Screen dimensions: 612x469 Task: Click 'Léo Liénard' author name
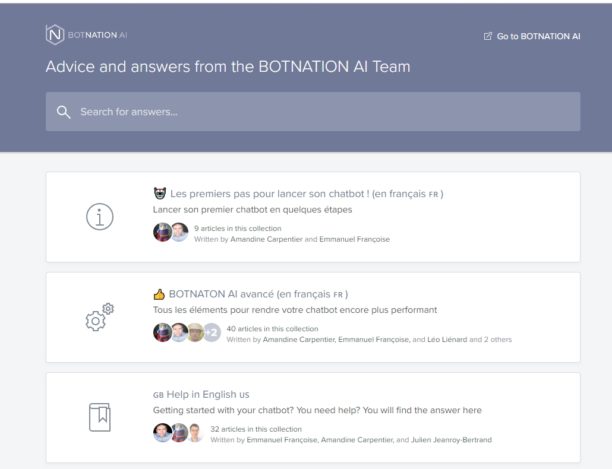(x=447, y=339)
